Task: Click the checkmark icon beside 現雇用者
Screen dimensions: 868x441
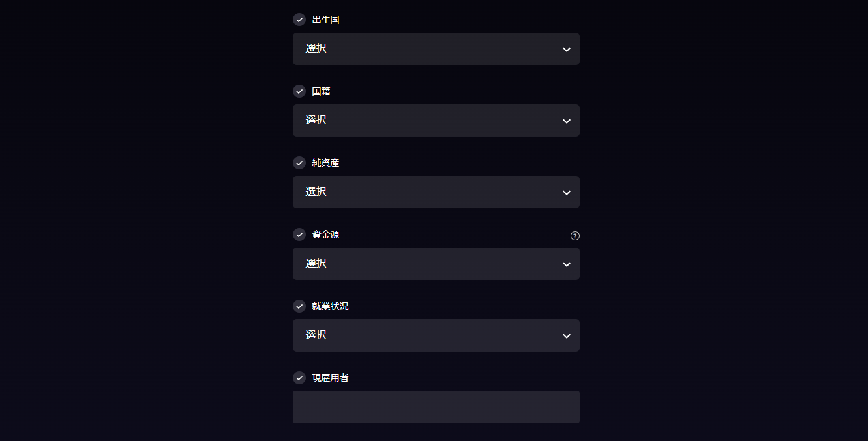Action: pos(299,378)
